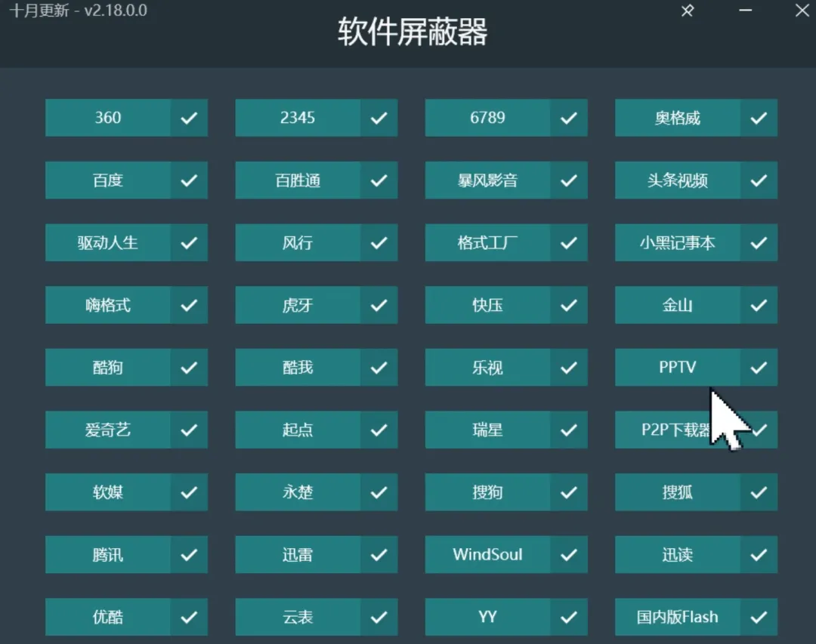Click the 软件屏蔽器 title heading

coord(413,32)
